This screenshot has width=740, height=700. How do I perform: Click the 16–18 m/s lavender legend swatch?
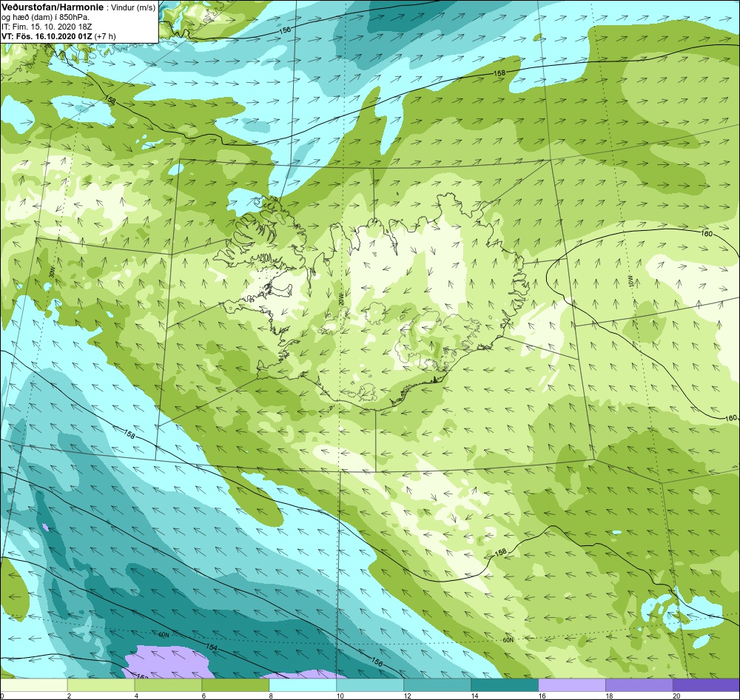coord(571,685)
